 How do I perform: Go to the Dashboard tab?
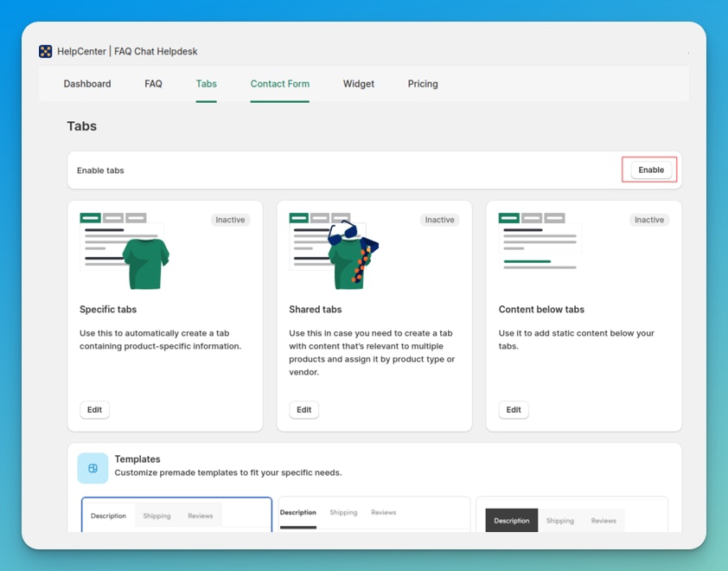point(87,84)
